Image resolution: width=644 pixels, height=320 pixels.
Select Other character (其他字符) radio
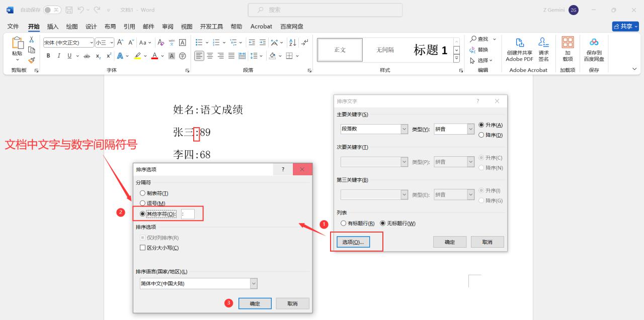[142, 214]
